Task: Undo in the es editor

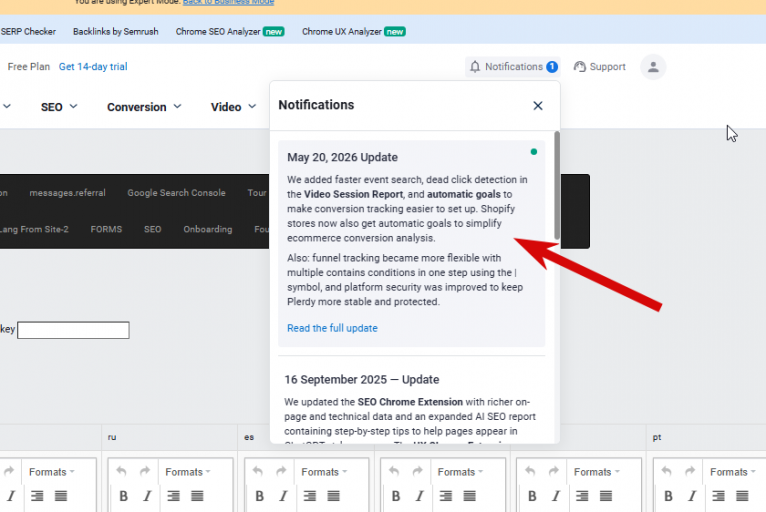Action: tap(257, 471)
